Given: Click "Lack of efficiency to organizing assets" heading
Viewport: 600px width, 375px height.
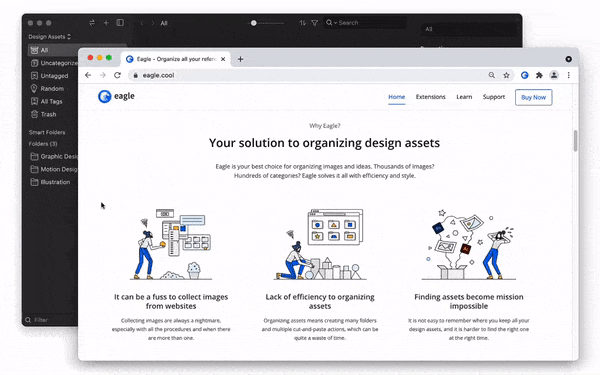Looking at the screenshot, I should pyautogui.click(x=320, y=302).
